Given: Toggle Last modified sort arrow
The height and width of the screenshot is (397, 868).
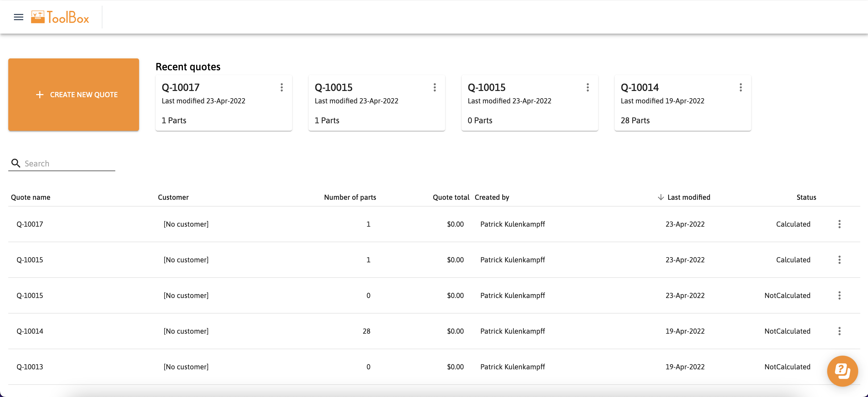Looking at the screenshot, I should [660, 197].
